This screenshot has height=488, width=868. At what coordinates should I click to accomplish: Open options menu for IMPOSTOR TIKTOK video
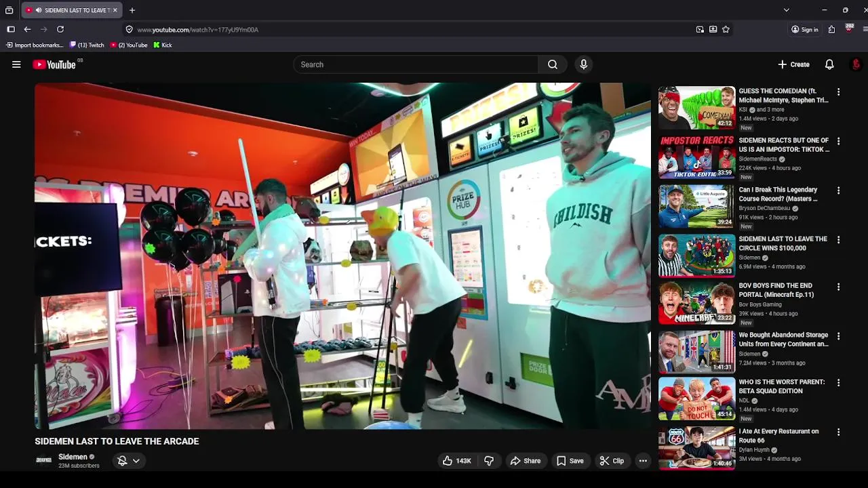(838, 141)
